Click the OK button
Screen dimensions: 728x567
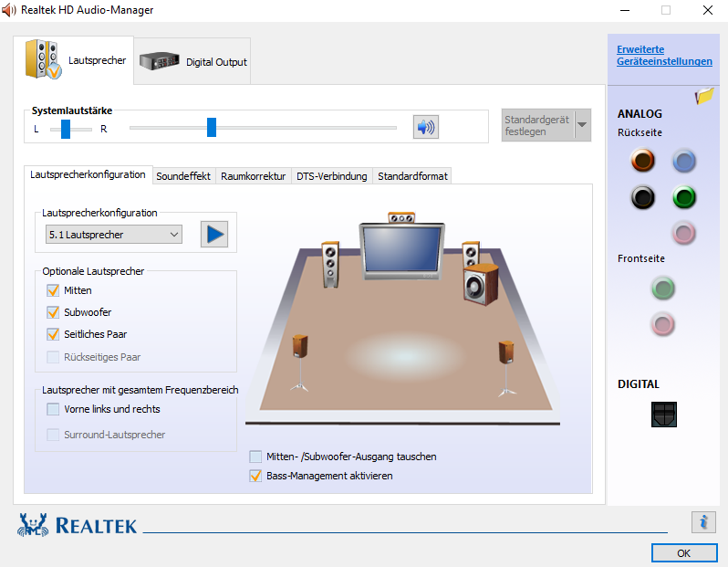(x=684, y=553)
